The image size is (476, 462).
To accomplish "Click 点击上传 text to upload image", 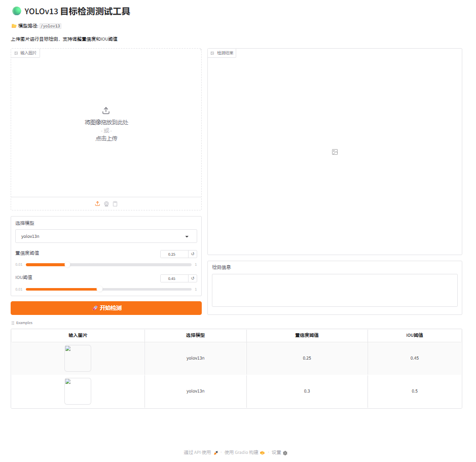I will click(x=106, y=138).
